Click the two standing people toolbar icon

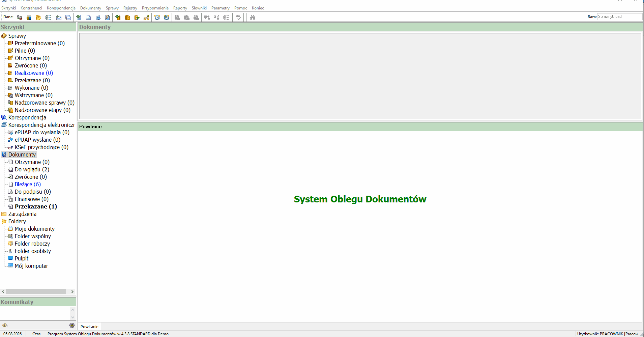point(29,18)
